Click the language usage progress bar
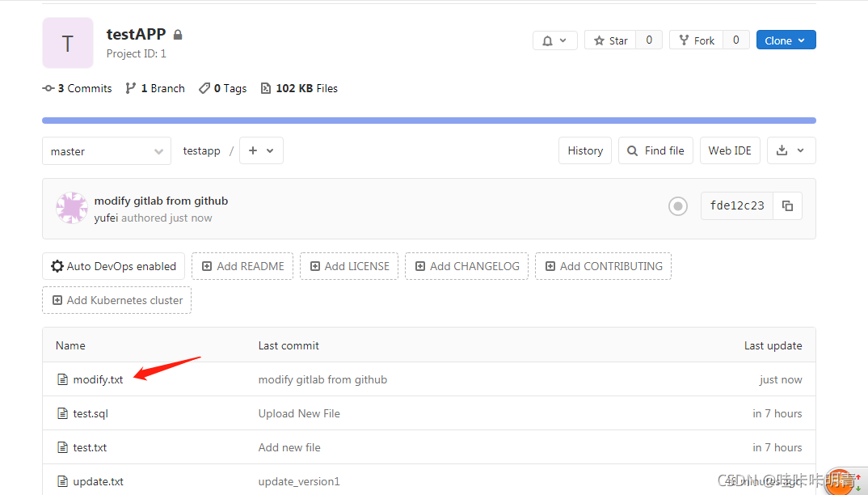Viewport: 868px width, 495px height. point(429,121)
